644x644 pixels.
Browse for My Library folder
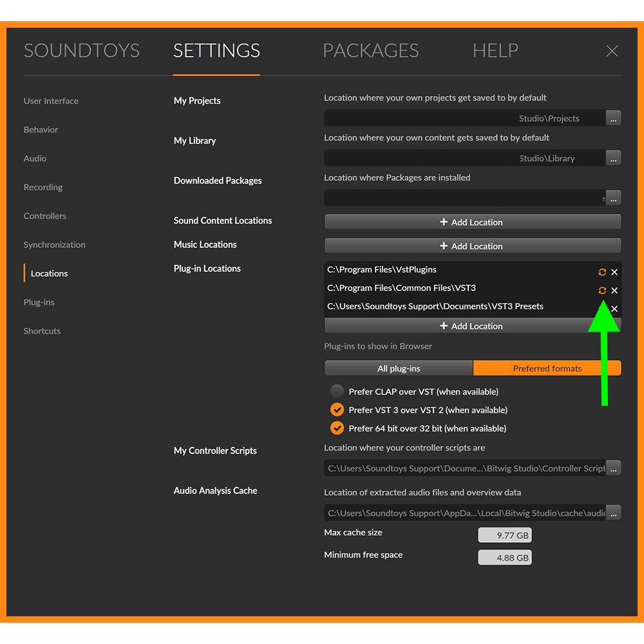(613, 158)
